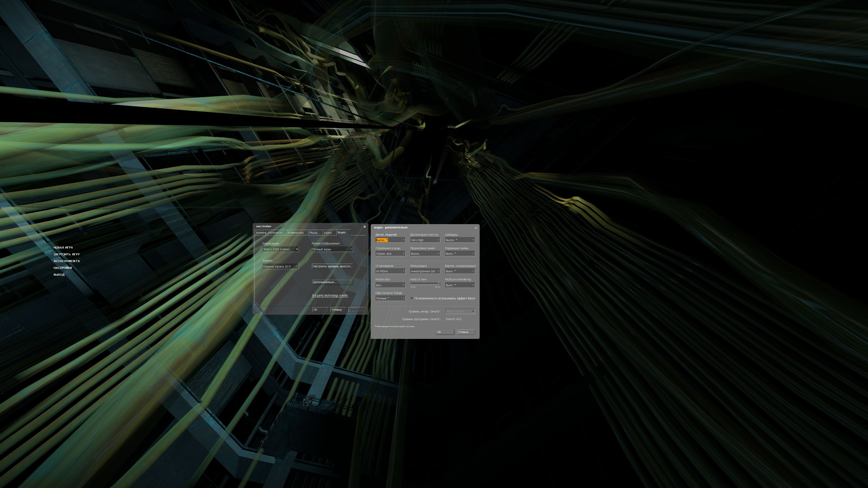Image resolution: width=868 pixels, height=488 pixels.
Task: Open the Детализация текстур dropdown
Action: pyautogui.click(x=425, y=240)
